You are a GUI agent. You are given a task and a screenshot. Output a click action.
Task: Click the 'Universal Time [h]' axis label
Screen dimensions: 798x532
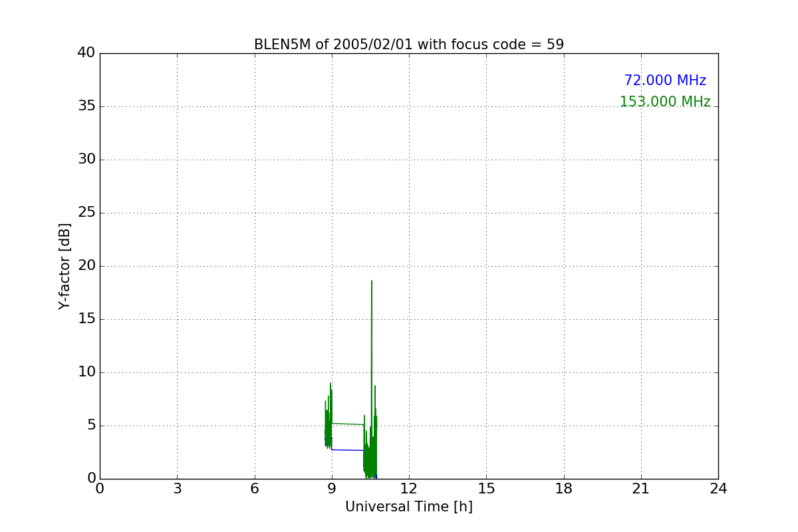pyautogui.click(x=409, y=507)
